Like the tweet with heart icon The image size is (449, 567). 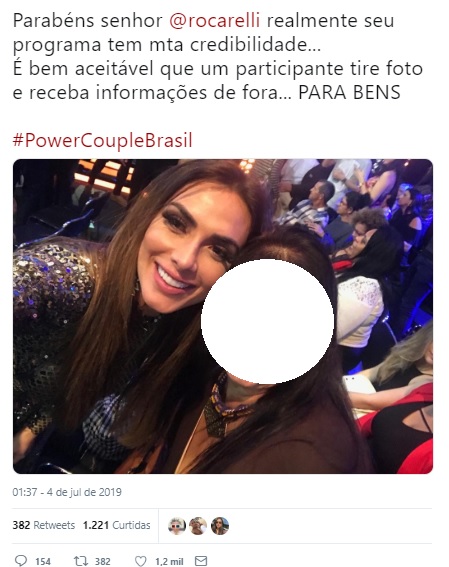coord(141,561)
